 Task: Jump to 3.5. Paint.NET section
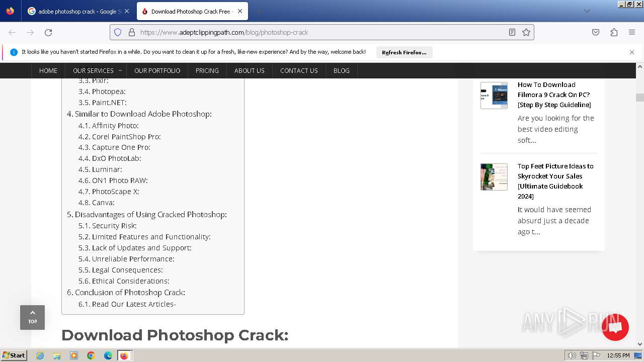[103, 103]
